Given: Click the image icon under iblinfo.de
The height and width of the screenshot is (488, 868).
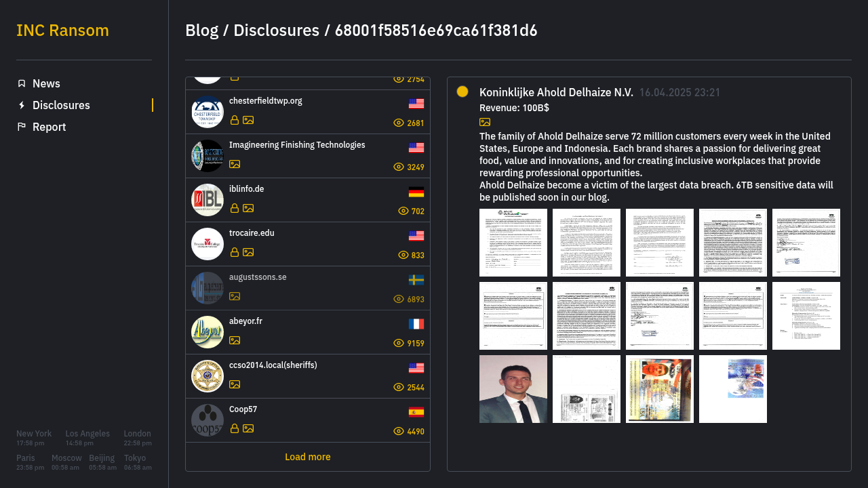Looking at the screenshot, I should [x=248, y=208].
